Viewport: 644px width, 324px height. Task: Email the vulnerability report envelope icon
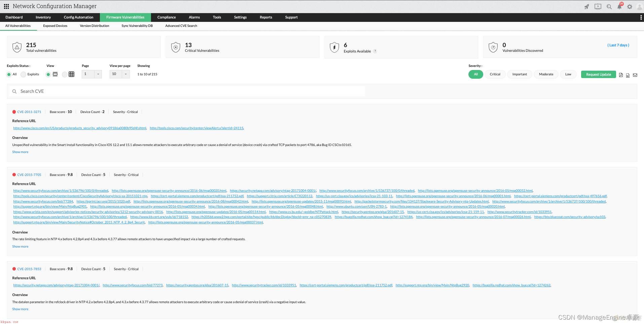click(x=635, y=75)
